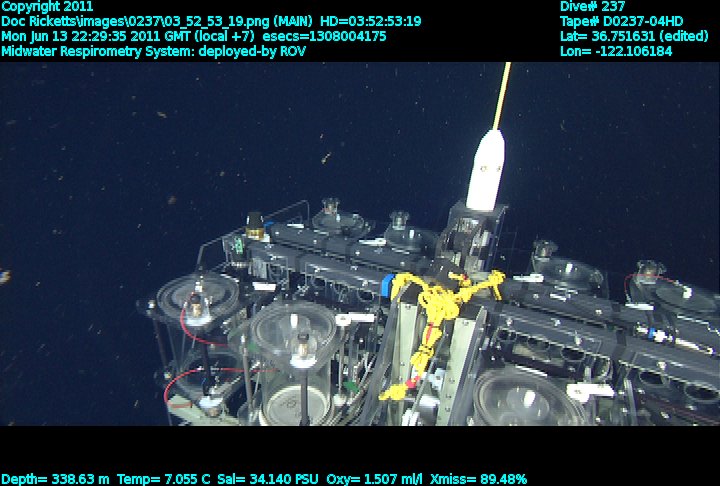Click the Lon= -122.106184 reading
Screen dimensions: 720x486
(616, 51)
